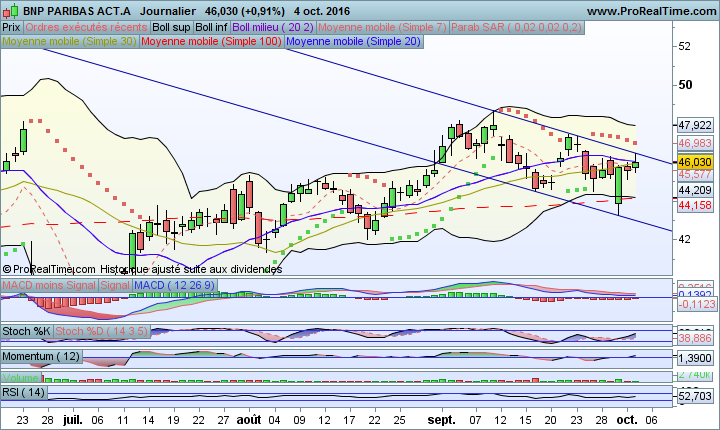
Task: Click the Signal label in MACD panel
Action: [115, 285]
